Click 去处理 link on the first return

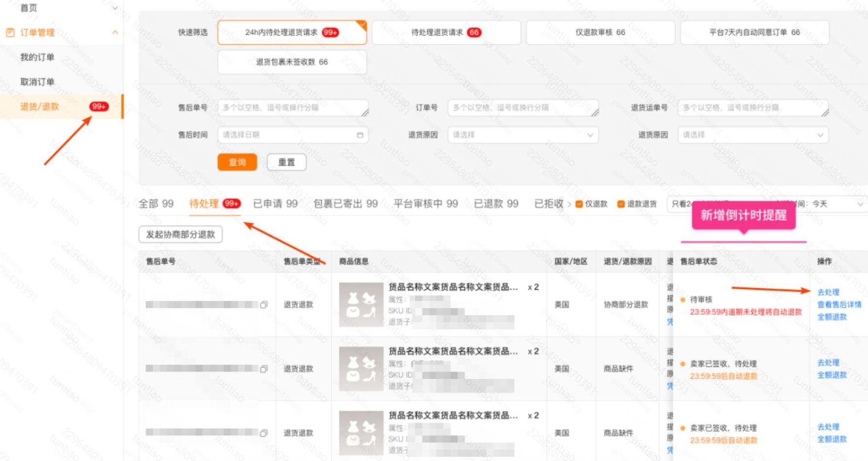coord(828,292)
